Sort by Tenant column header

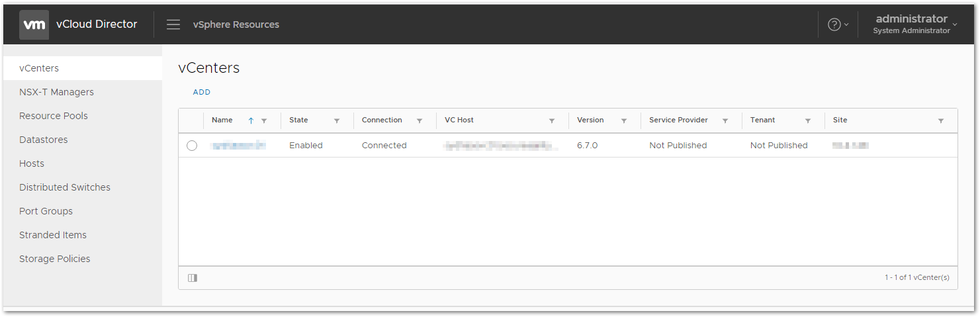tap(762, 120)
